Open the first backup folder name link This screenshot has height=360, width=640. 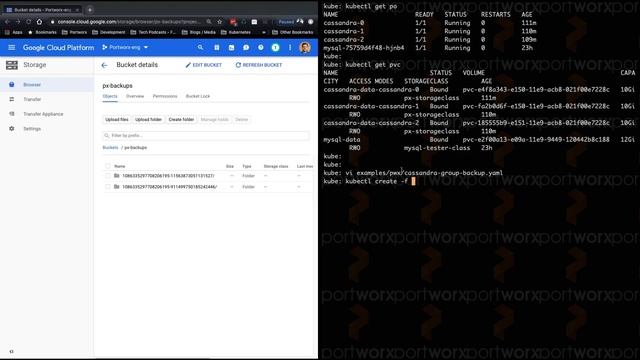tap(168, 176)
